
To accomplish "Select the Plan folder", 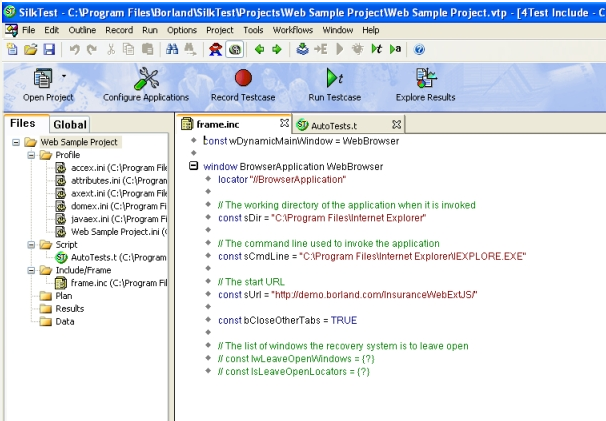I will pyautogui.click(x=56, y=296).
